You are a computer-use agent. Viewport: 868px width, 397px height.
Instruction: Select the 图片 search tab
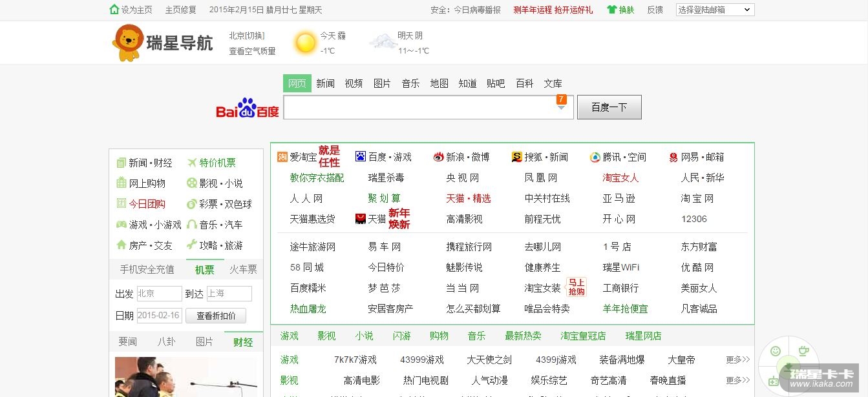(x=382, y=83)
